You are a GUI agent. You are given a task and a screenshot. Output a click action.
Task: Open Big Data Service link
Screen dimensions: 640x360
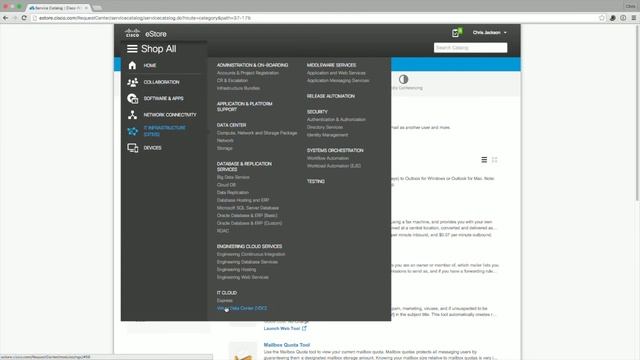[x=233, y=177]
